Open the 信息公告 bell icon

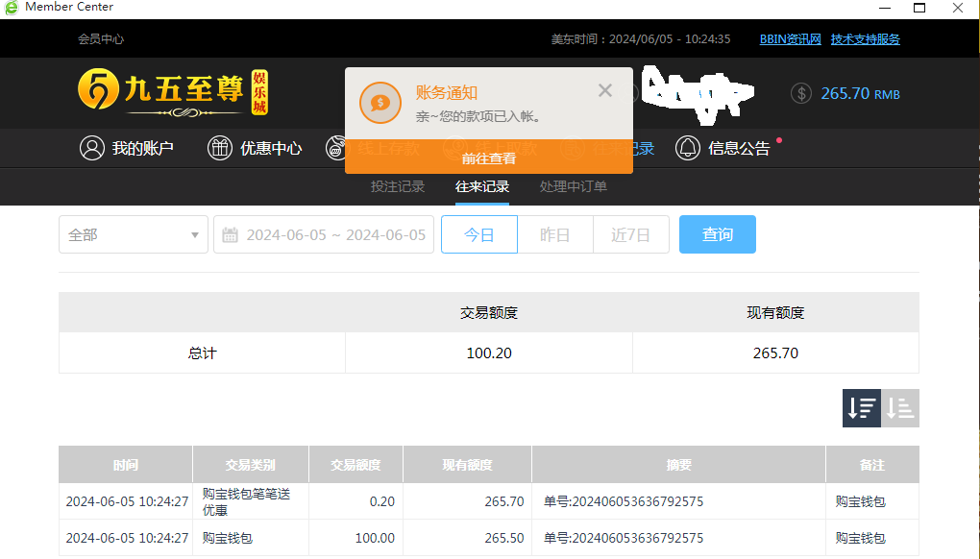coord(688,148)
